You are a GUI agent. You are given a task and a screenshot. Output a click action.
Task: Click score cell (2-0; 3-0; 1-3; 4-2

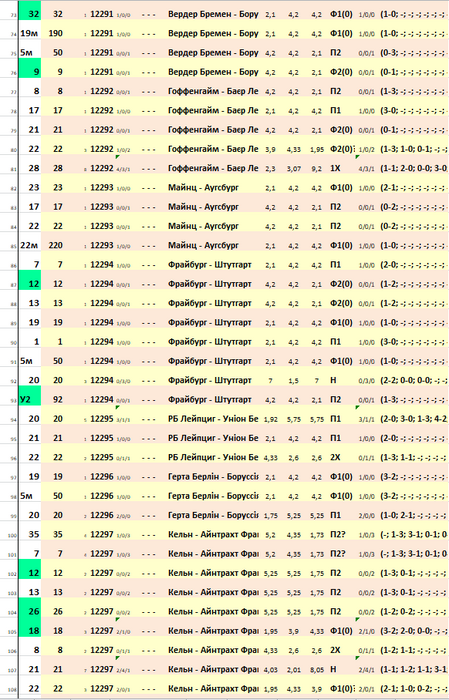coord(414,419)
